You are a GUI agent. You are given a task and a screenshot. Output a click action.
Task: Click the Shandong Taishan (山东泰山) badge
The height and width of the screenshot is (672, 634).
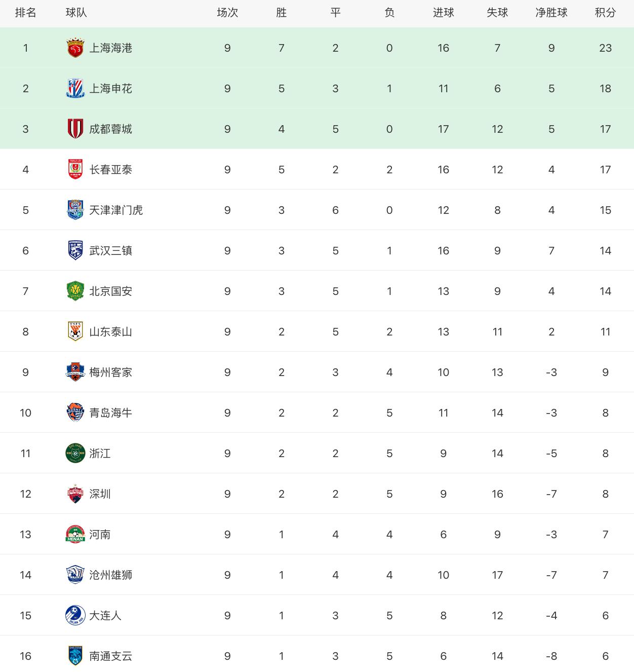click(75, 331)
